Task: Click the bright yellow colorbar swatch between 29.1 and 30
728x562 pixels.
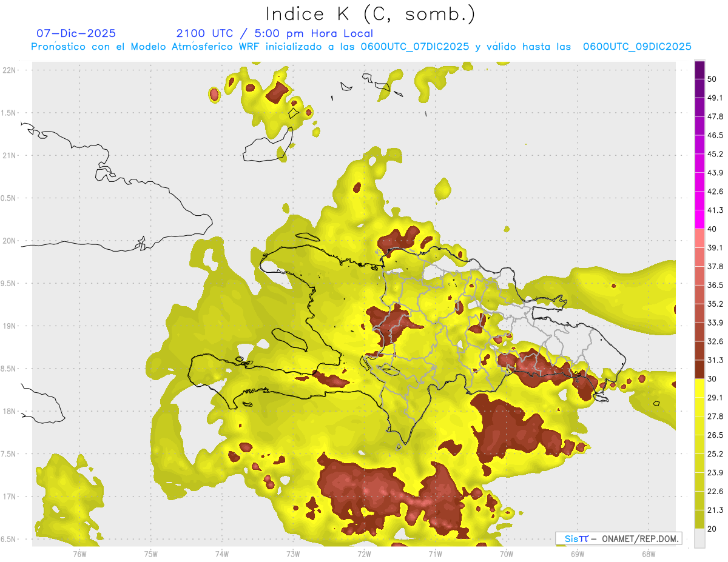Action: [699, 389]
